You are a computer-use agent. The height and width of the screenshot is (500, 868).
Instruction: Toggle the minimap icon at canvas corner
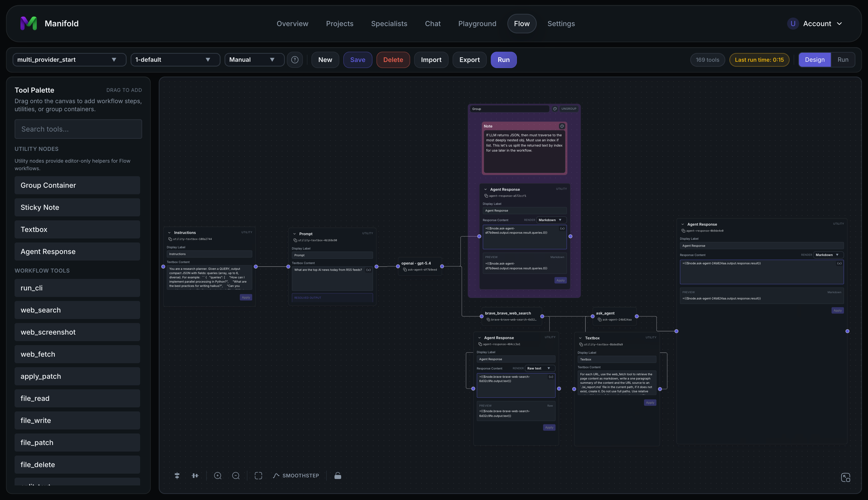click(845, 477)
